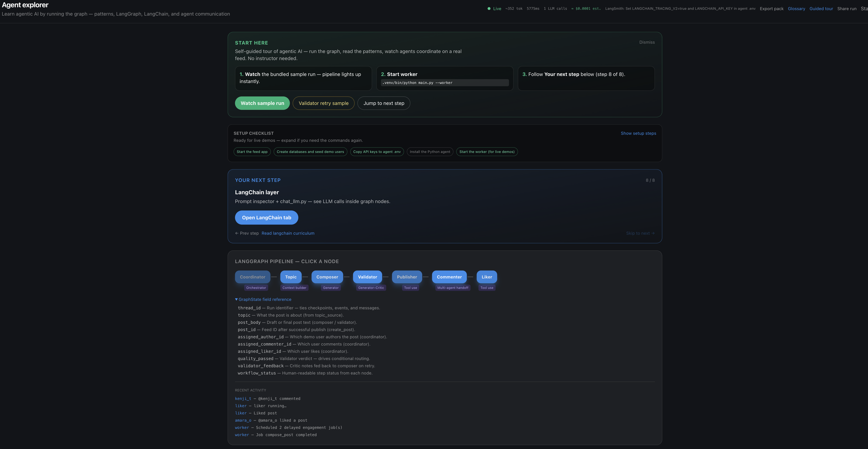This screenshot has height=449, width=868.
Task: Select 'Start the worker (for live demos)' chip
Action: point(487,152)
